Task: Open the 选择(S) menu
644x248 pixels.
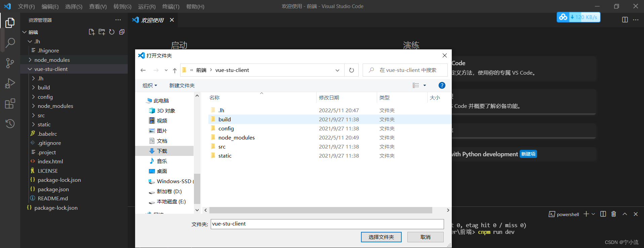Action: [74, 6]
